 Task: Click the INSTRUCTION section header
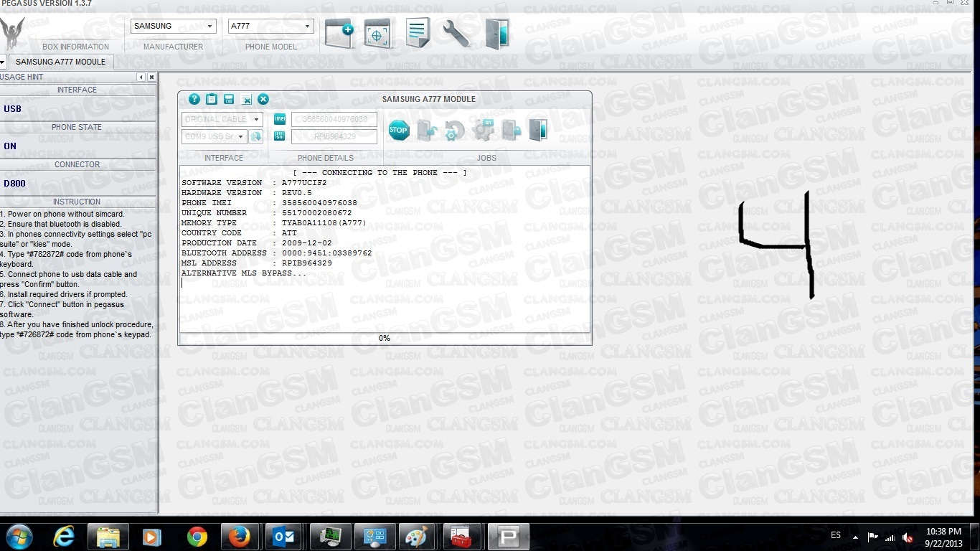coord(77,202)
